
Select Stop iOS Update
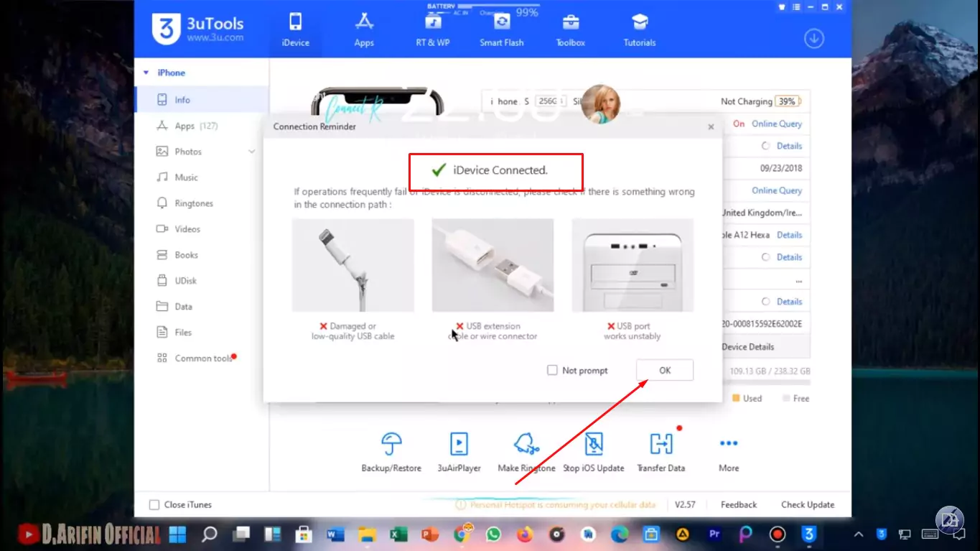pyautogui.click(x=593, y=452)
